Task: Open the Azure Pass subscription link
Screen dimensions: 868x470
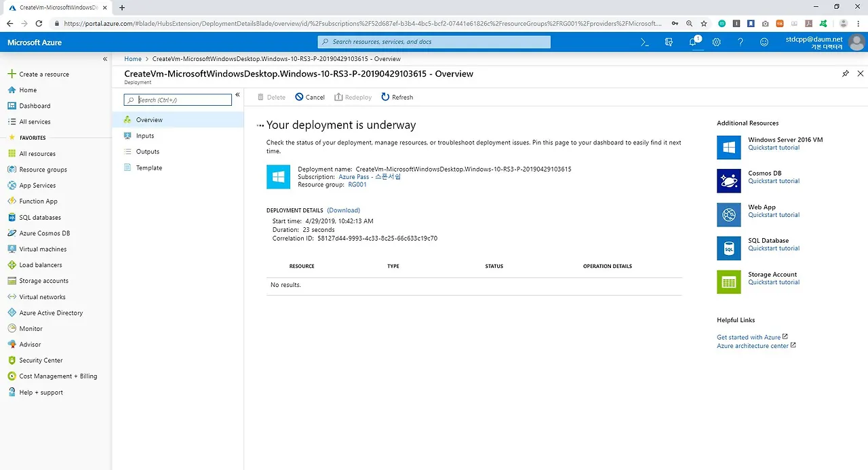Action: (370, 177)
